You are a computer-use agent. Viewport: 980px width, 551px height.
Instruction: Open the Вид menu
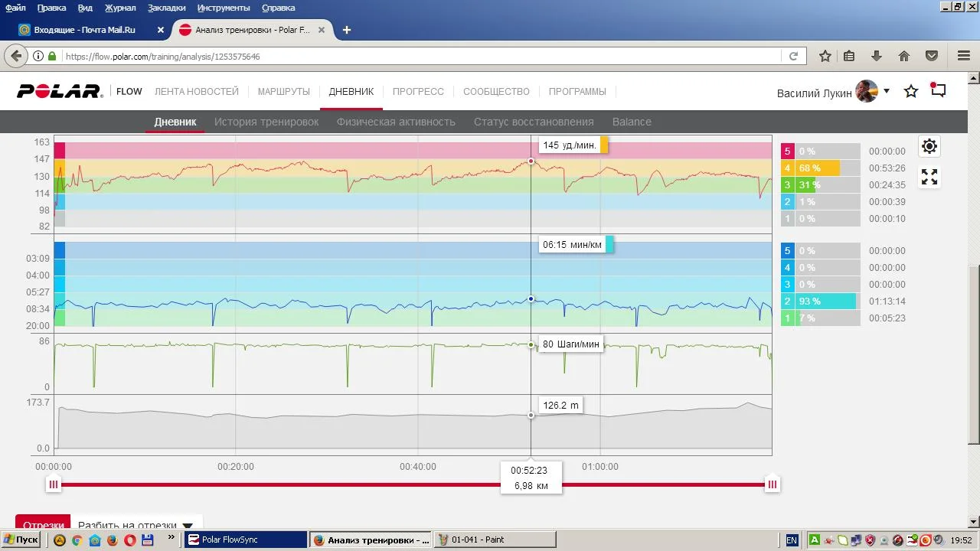tap(85, 8)
